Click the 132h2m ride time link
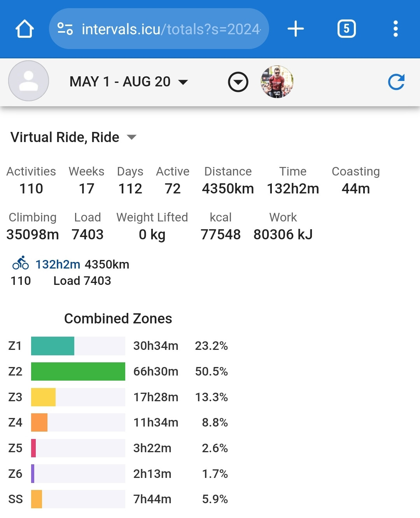This screenshot has width=420, height=518. (x=58, y=265)
